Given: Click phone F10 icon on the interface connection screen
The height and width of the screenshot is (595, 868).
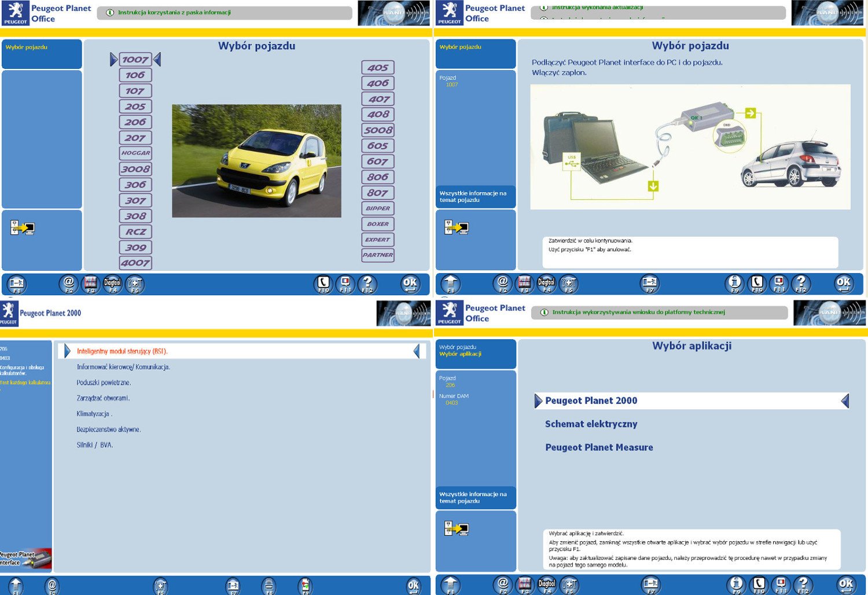Looking at the screenshot, I should coord(757,284).
